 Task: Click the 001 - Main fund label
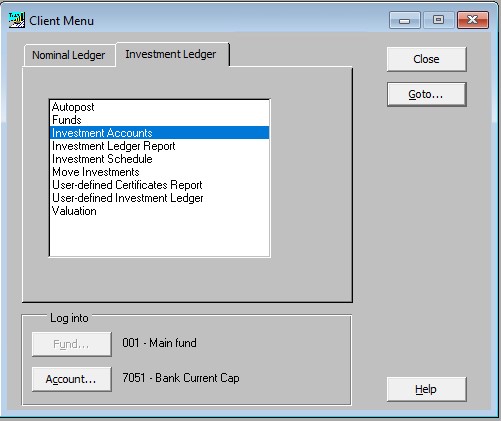coord(159,343)
